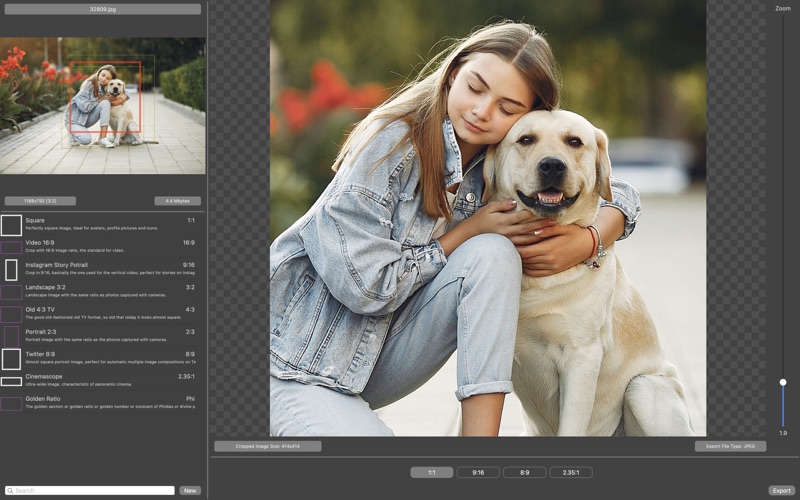800x500 pixels.
Task: Select the Square 1:1 ratio icon
Action: point(11,225)
